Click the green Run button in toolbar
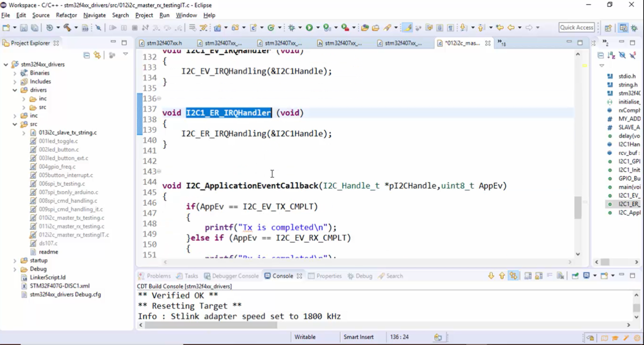 (x=309, y=27)
